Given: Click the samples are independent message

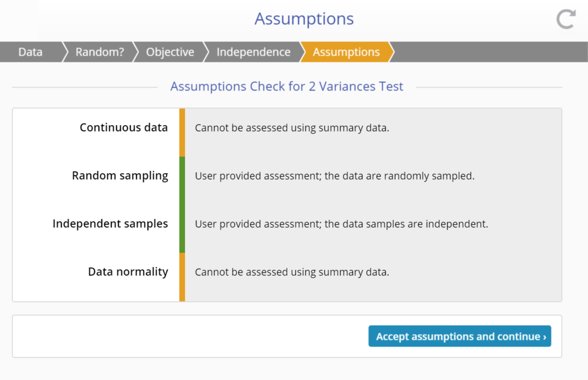Looking at the screenshot, I should [x=341, y=224].
